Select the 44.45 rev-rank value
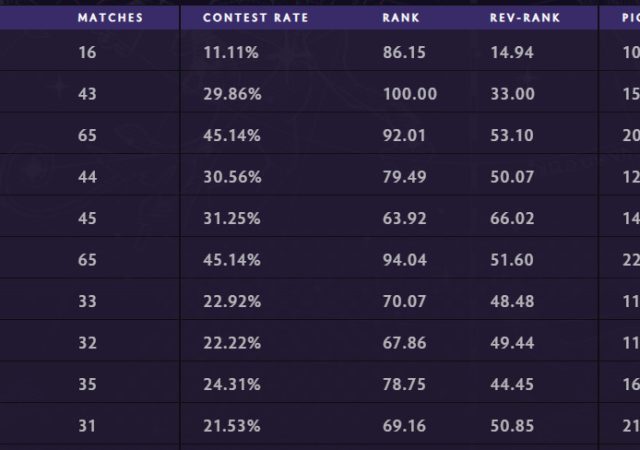Image resolution: width=640 pixels, height=450 pixels. click(x=512, y=384)
